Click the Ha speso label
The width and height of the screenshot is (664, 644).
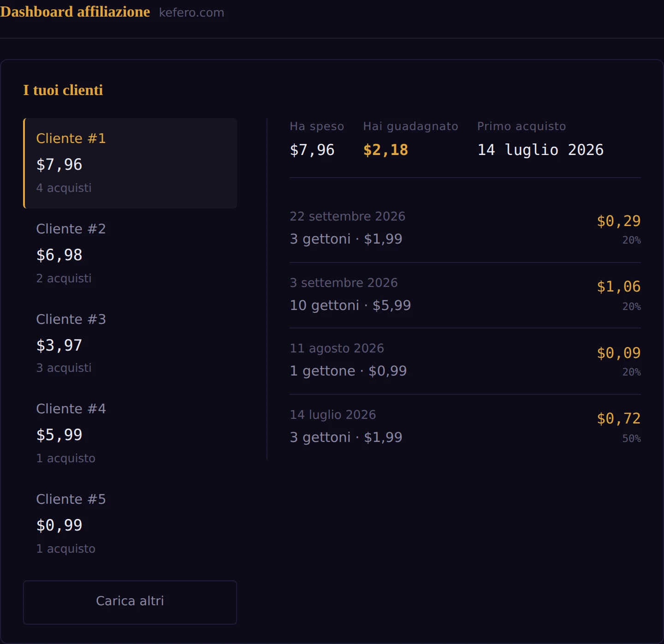(x=317, y=126)
